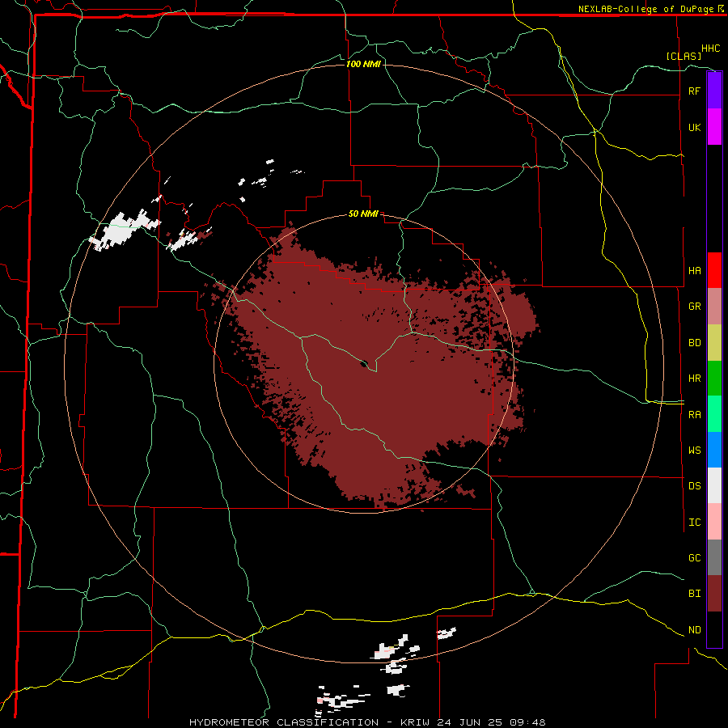Click the RA light green legend swatch

pos(714,413)
